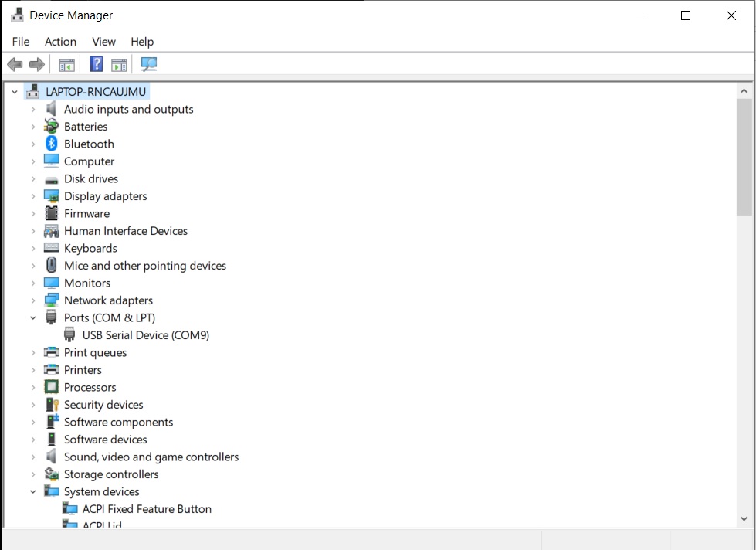Expand the Display adapters category
Screen dimensions: 756x550
tap(33, 196)
